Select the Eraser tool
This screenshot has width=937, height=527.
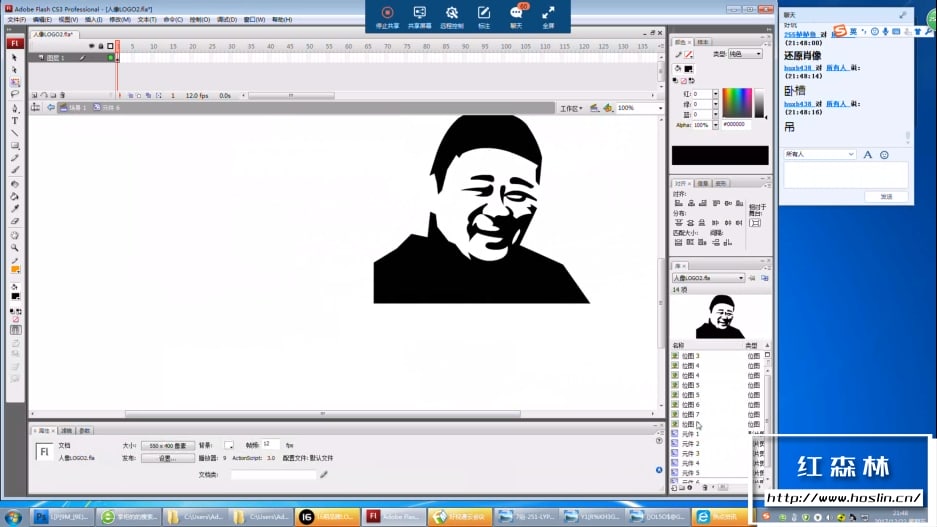pyautogui.click(x=15, y=222)
